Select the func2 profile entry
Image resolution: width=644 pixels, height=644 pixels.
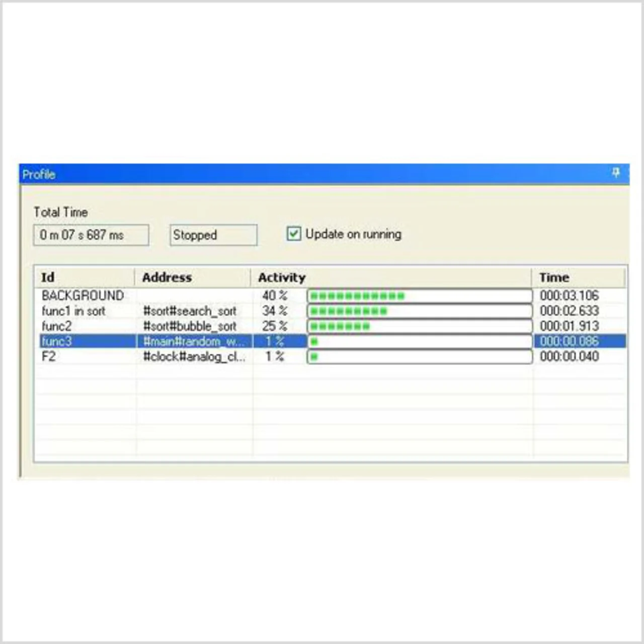click(56, 326)
